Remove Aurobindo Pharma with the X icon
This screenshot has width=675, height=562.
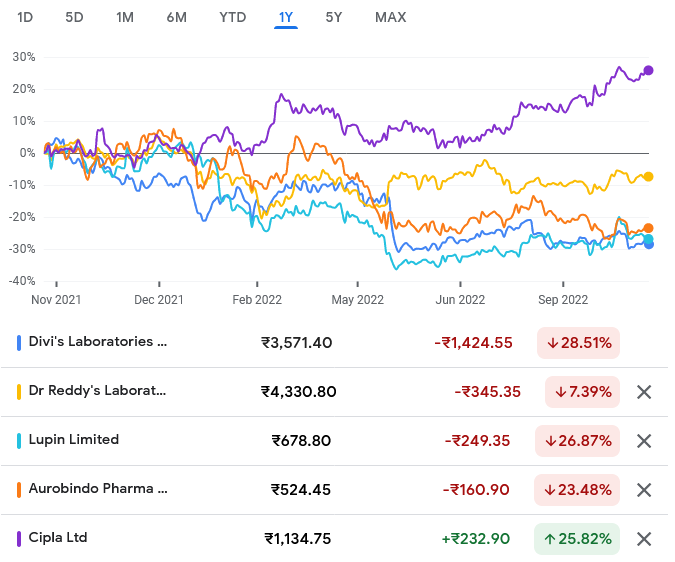tap(644, 490)
